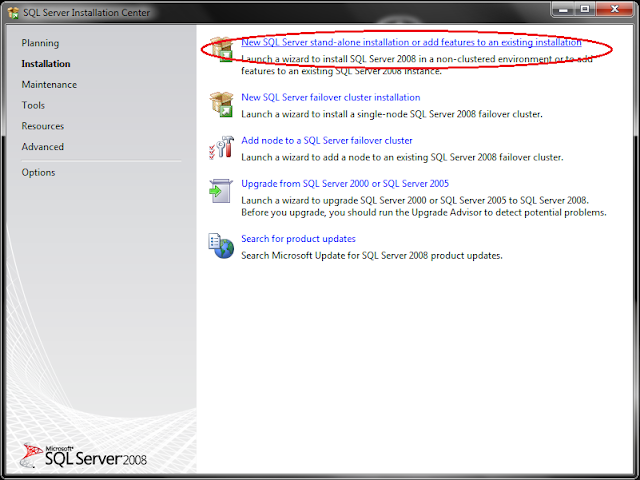Open the Planning section
Viewport: 640px width, 480px height.
[40, 43]
